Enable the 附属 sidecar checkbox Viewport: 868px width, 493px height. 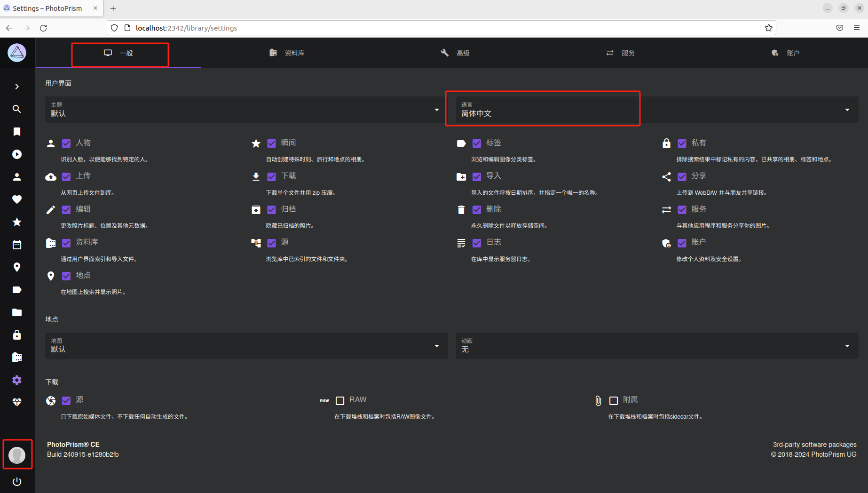(x=614, y=401)
